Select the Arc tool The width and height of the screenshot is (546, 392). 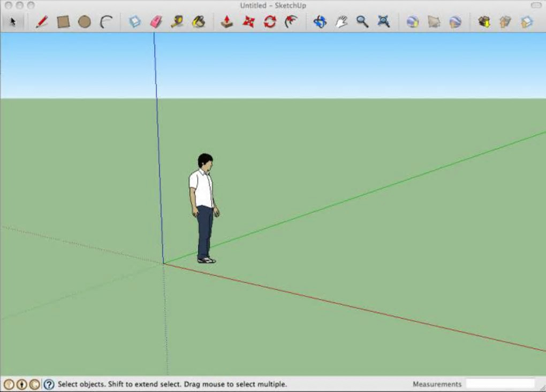[x=106, y=22]
